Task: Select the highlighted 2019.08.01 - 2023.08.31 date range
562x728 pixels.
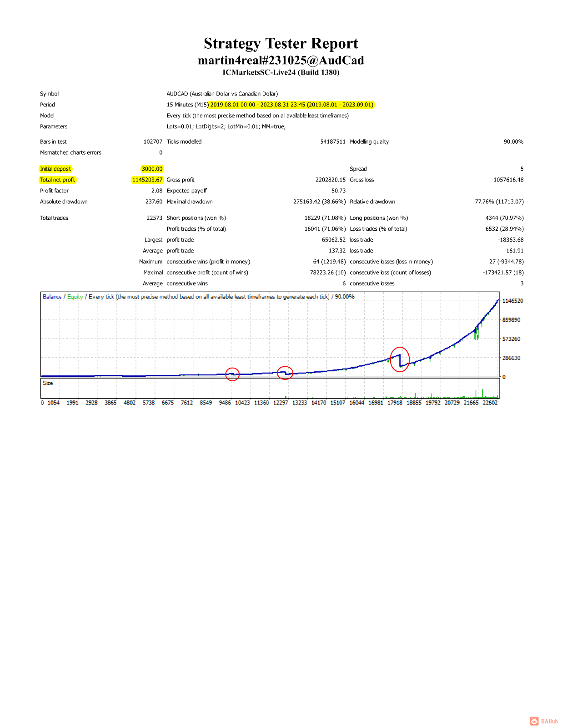Action: tap(291, 105)
